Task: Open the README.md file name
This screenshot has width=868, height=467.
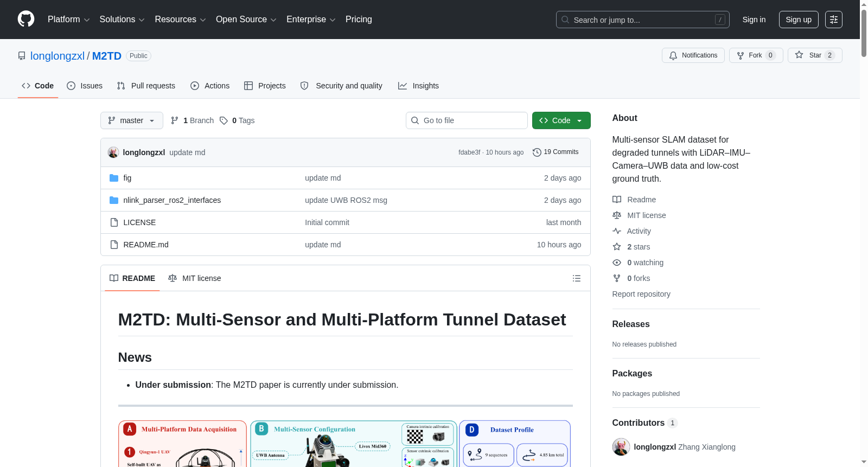Action: tap(146, 245)
